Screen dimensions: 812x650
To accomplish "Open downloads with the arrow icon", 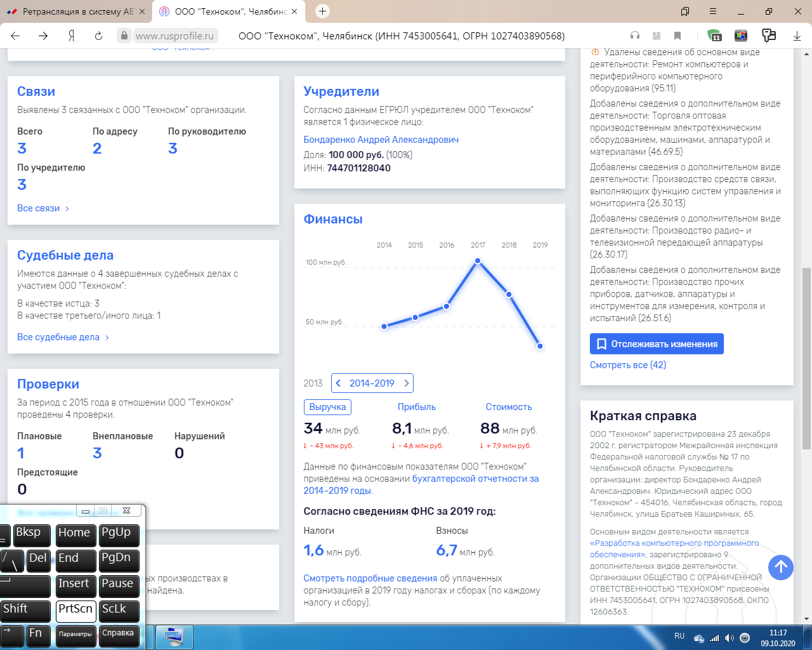I will point(797,36).
